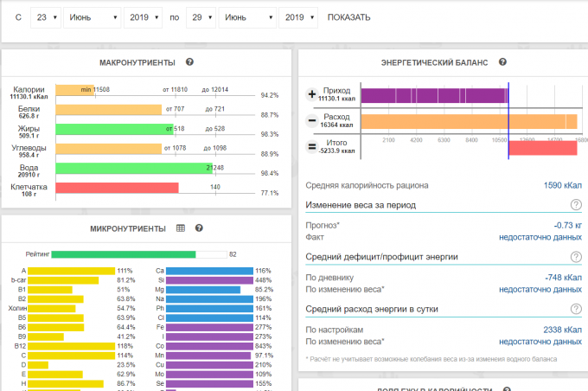Click help icon after МИКРОНУТРИЕНТЫ table icon
This screenshot has height=391, width=588.
click(199, 228)
